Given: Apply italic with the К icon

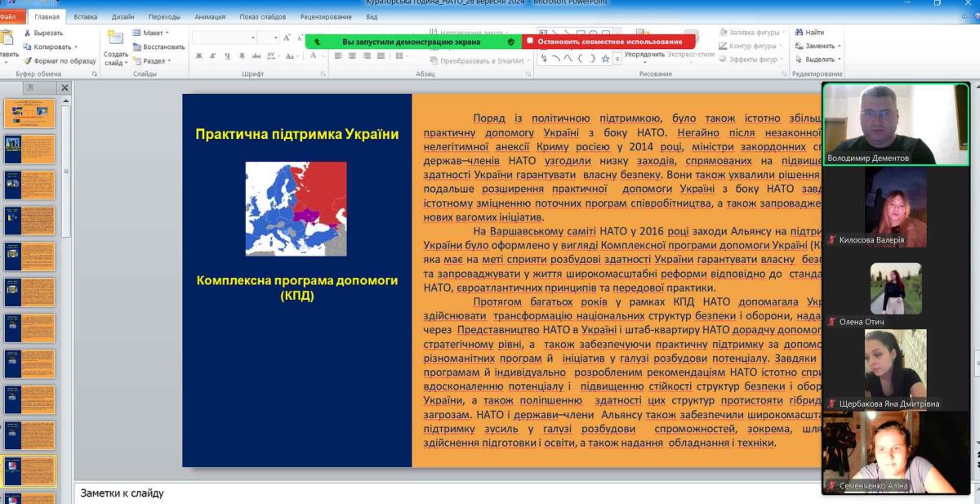Looking at the screenshot, I should pyautogui.click(x=212, y=56).
